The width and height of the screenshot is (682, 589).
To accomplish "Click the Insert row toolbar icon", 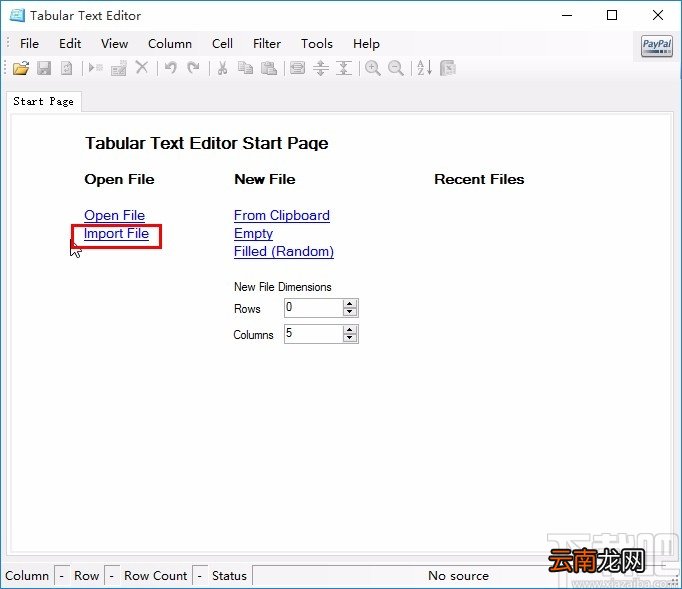I will [95, 68].
